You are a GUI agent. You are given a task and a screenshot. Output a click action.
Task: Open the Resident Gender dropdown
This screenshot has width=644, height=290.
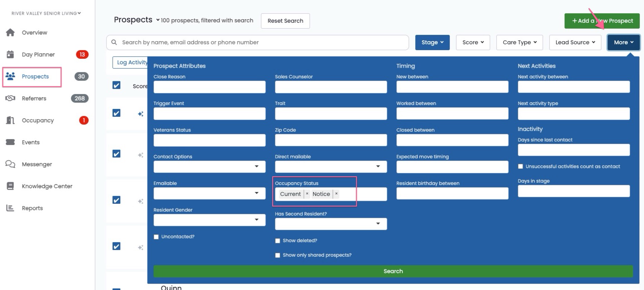point(210,220)
